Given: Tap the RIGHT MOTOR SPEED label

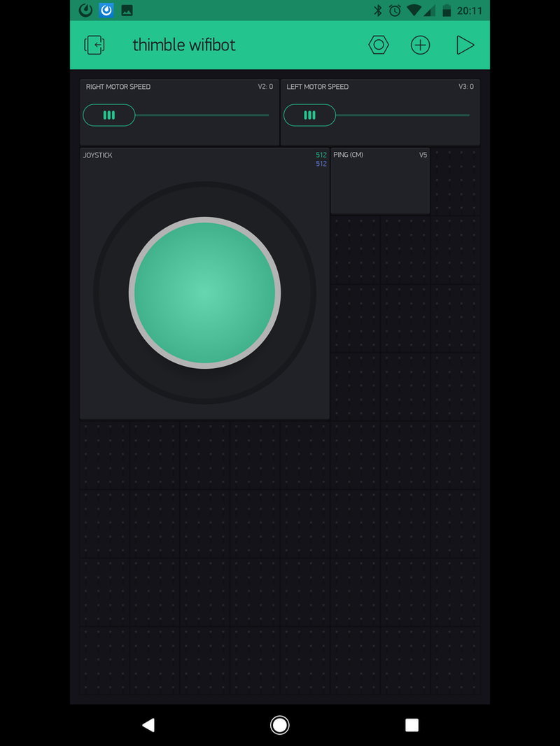Looking at the screenshot, I should [x=118, y=87].
